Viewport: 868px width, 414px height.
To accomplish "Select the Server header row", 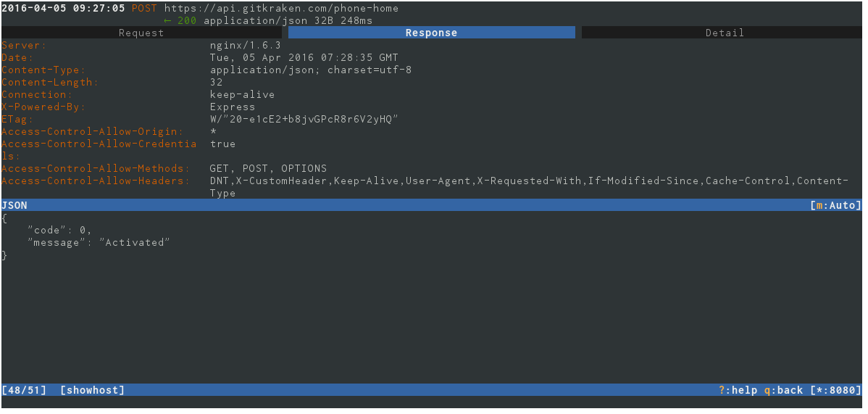I will (x=432, y=46).
